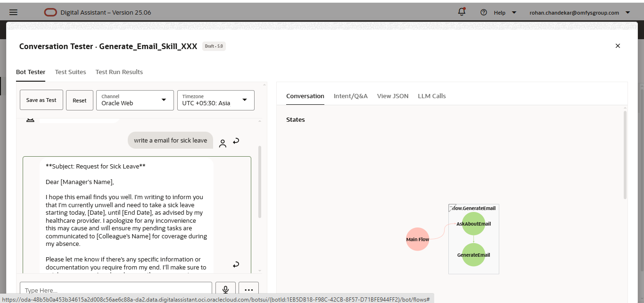Click the Save as Test button
The height and width of the screenshot is (303, 644).
[41, 100]
